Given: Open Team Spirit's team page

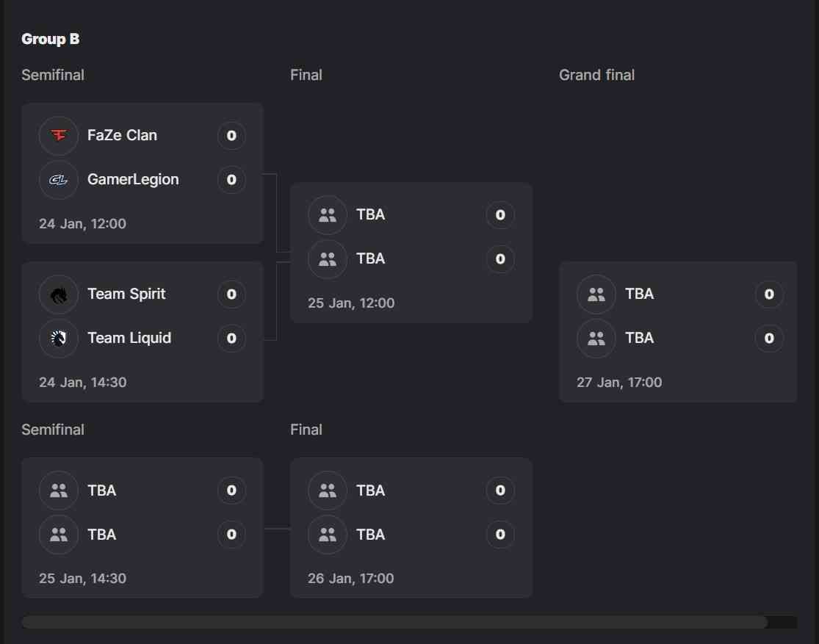Looking at the screenshot, I should [126, 294].
